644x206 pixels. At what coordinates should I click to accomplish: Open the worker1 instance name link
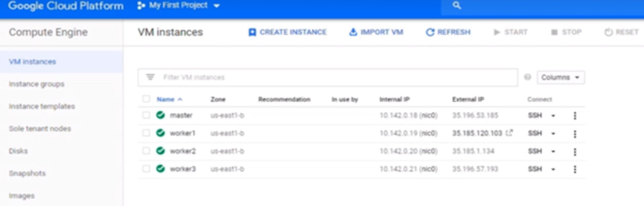tap(182, 133)
